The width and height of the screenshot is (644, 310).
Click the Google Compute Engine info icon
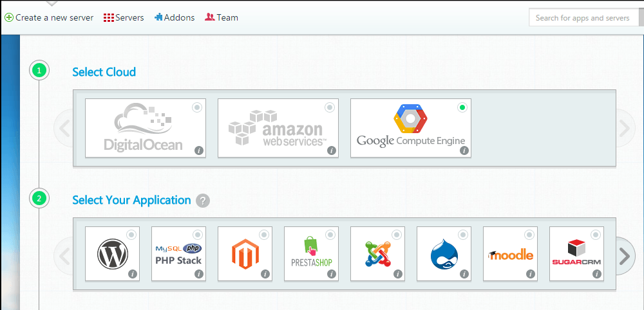(x=464, y=150)
